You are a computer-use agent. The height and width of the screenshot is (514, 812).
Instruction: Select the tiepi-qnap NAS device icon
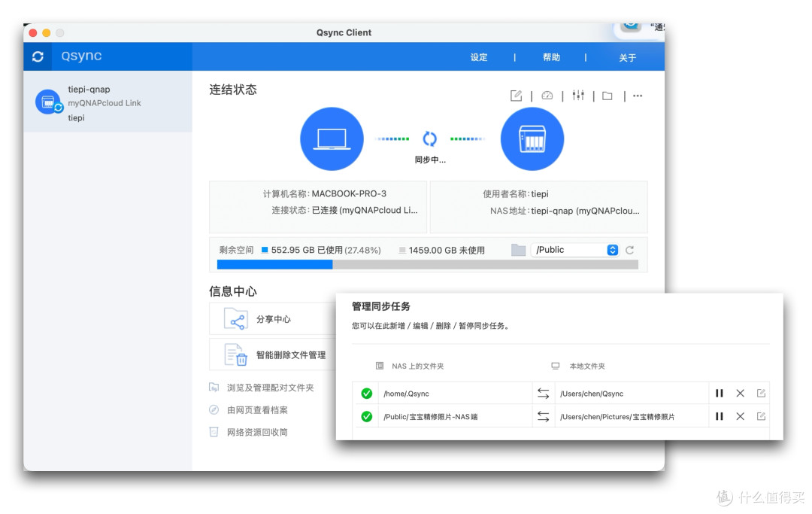tap(48, 102)
